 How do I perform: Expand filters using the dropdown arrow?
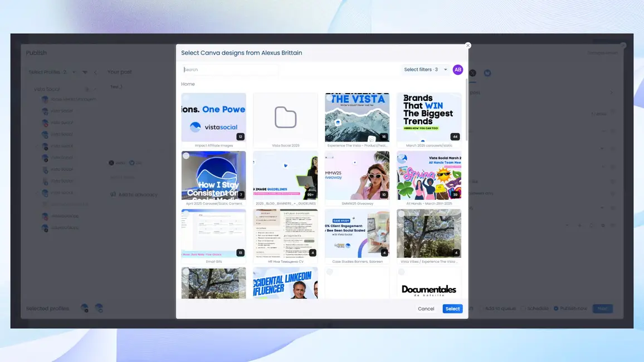point(445,70)
